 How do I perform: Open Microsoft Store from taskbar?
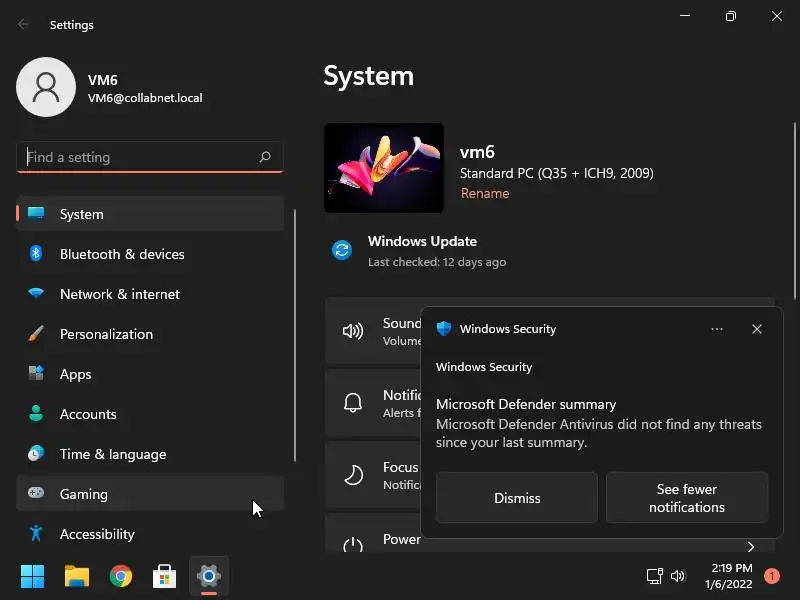click(164, 577)
